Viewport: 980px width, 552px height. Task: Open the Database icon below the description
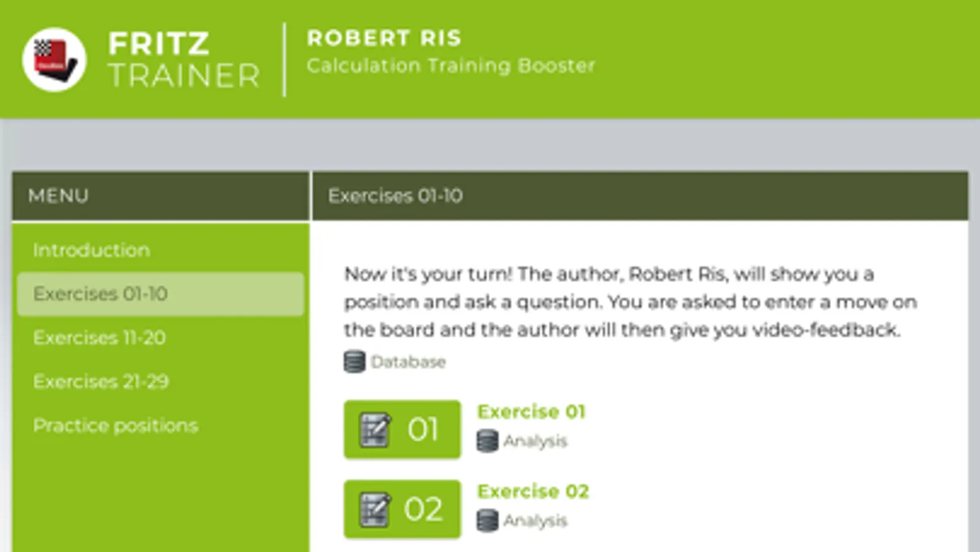(x=354, y=362)
